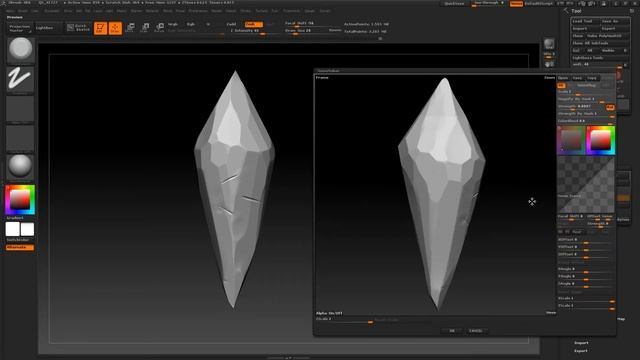640x360 pixels.
Task: Adjust the ZOffset slider
Action: [586, 255]
